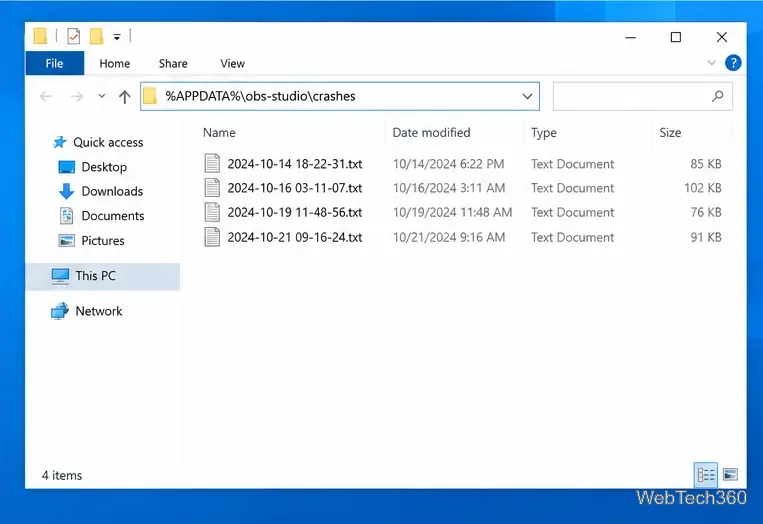Click the Quick access star icon
This screenshot has width=763, height=524.
(x=60, y=142)
